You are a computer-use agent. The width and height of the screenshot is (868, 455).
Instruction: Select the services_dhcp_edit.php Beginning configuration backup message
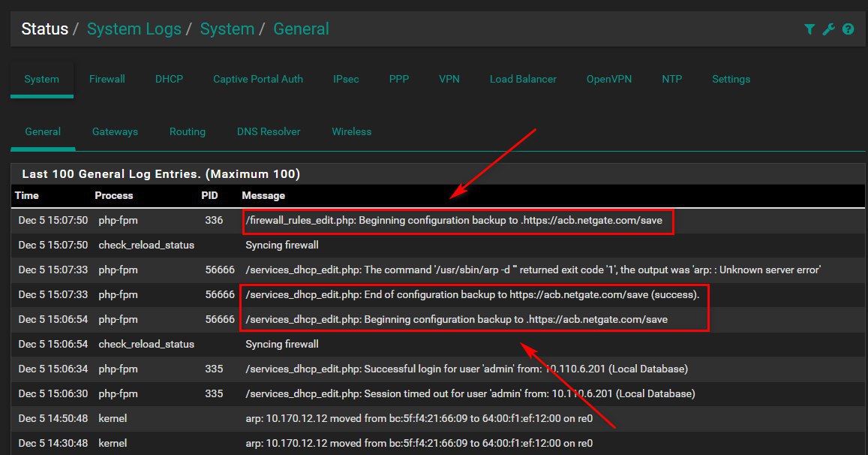point(457,320)
